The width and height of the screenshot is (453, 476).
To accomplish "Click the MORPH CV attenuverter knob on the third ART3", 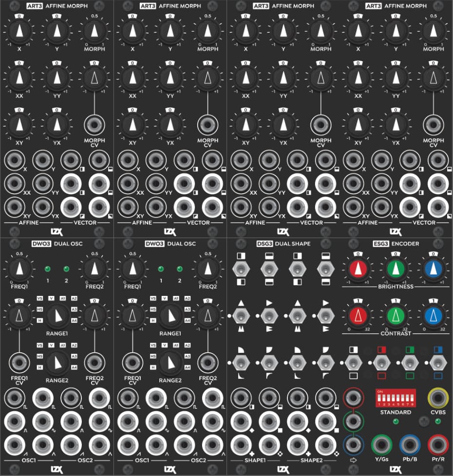I will [321, 78].
